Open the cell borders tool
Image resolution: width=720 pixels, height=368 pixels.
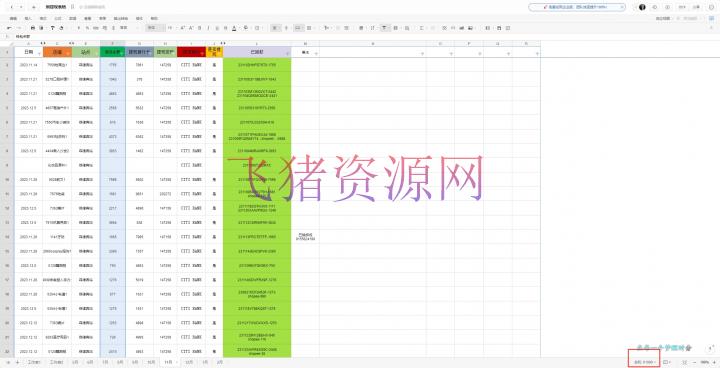point(257,28)
